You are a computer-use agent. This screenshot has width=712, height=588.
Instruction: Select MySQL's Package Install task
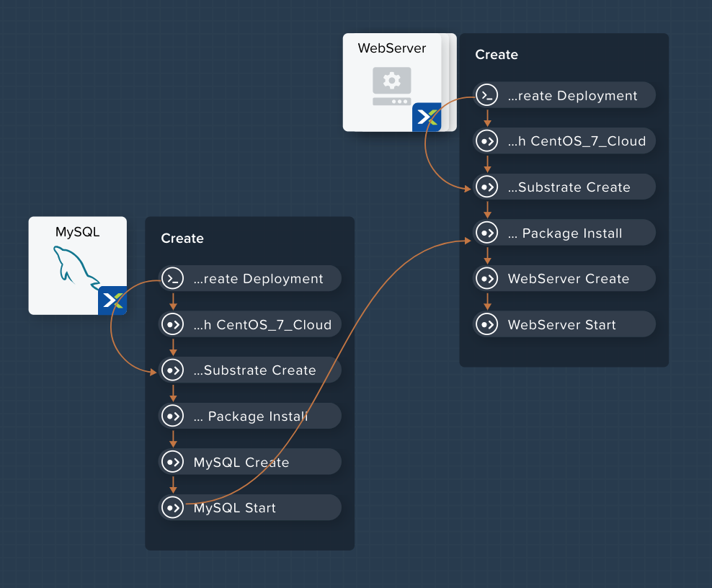pos(250,416)
